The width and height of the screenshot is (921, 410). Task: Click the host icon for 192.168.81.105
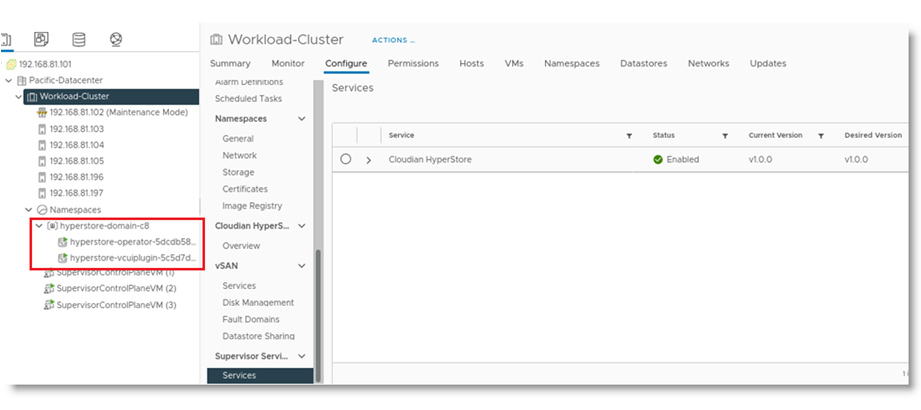click(42, 161)
